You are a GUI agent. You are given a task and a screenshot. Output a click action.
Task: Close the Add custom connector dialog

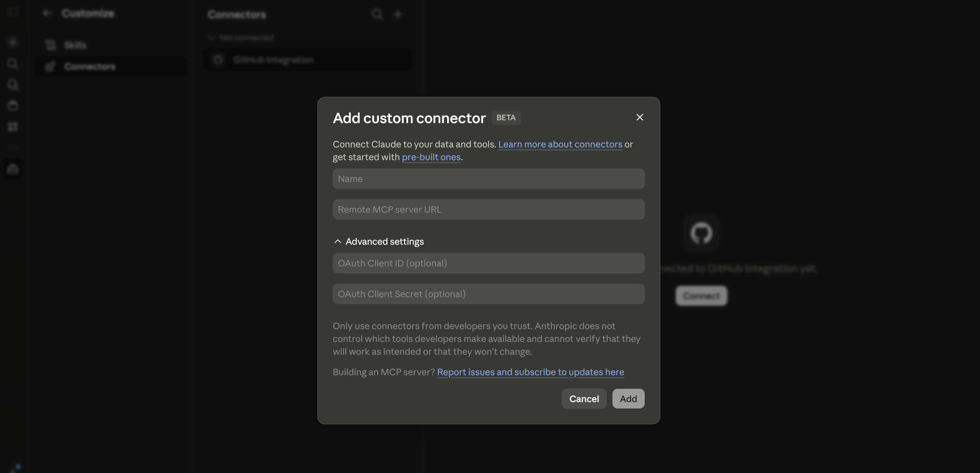tap(640, 117)
